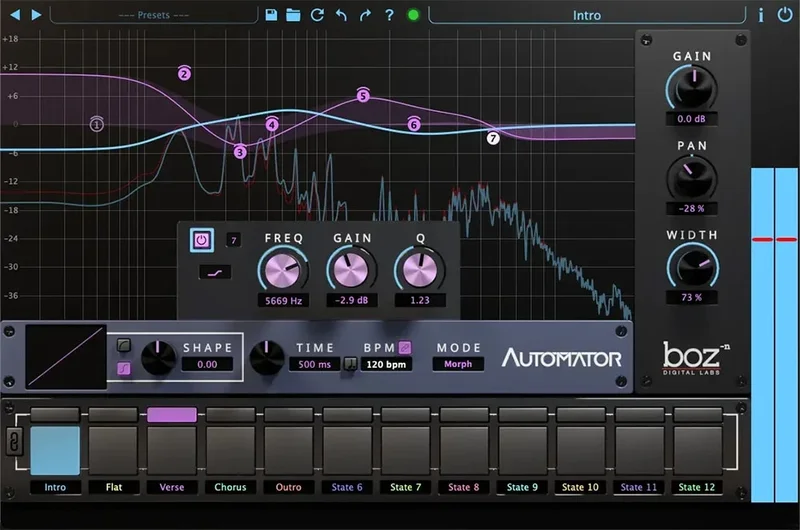The height and width of the screenshot is (530, 800).
Task: Toggle the note-sync icon beside time
Action: click(x=350, y=364)
